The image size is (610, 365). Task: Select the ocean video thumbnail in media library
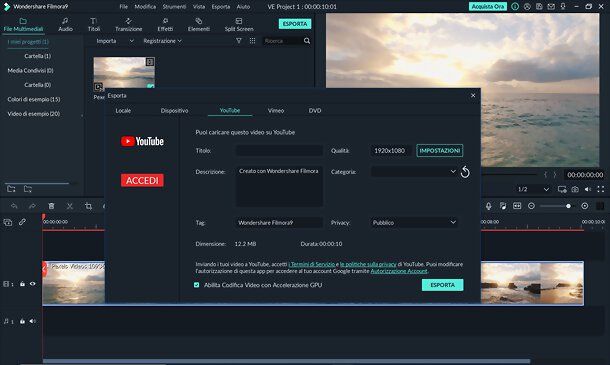(x=124, y=73)
